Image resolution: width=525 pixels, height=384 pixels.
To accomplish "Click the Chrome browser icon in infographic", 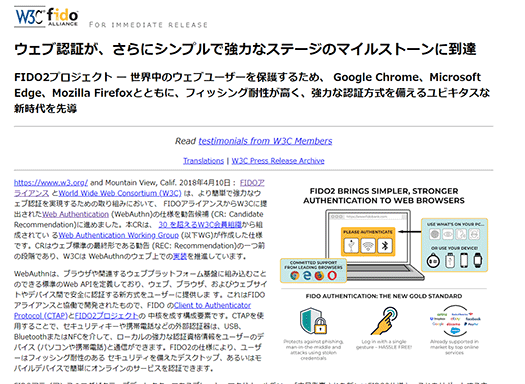I will tap(295, 276).
